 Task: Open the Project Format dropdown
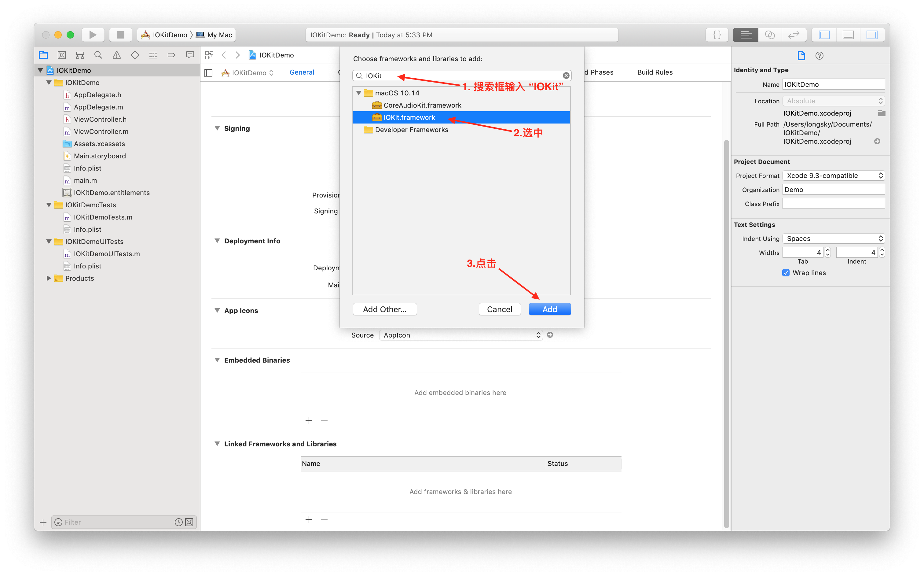[x=833, y=175]
